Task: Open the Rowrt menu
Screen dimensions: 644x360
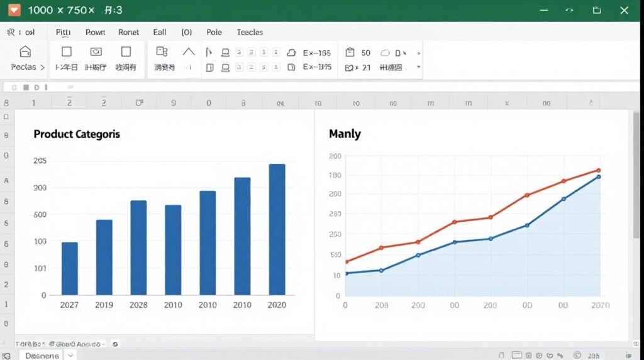Action: click(x=96, y=33)
